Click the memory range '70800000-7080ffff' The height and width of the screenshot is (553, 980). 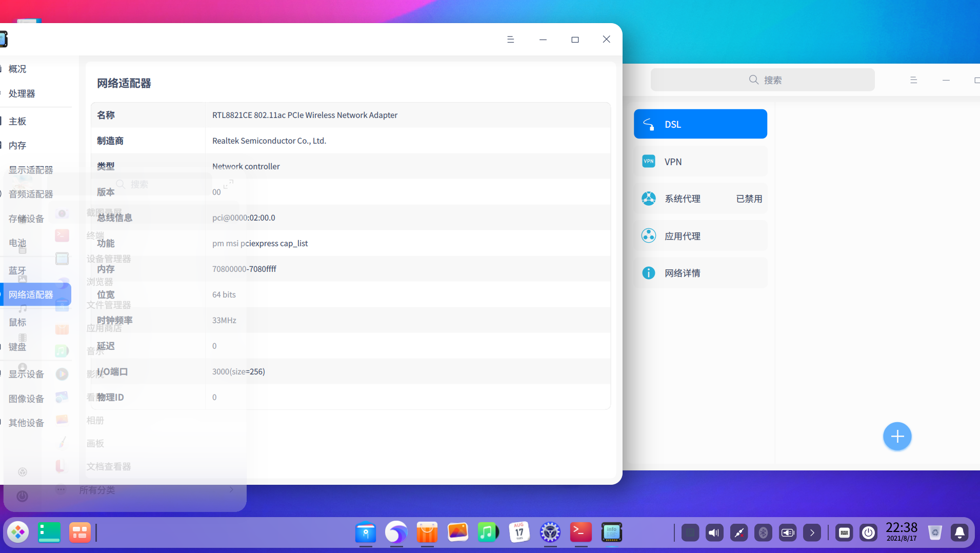[x=244, y=269]
